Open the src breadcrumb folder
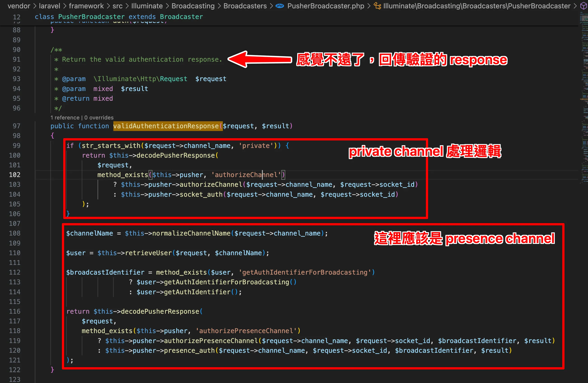Screen dimensions: 588x383 (117, 6)
